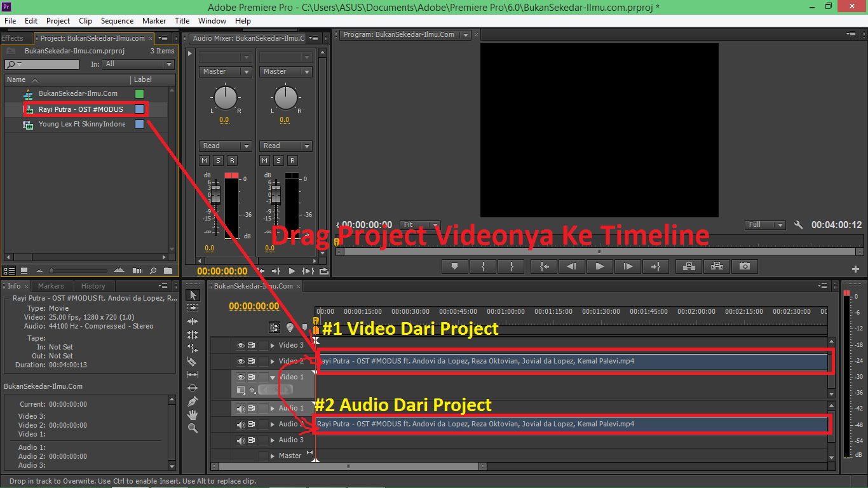Select the Rolling Edit tool
The image size is (868, 488).
point(193,335)
